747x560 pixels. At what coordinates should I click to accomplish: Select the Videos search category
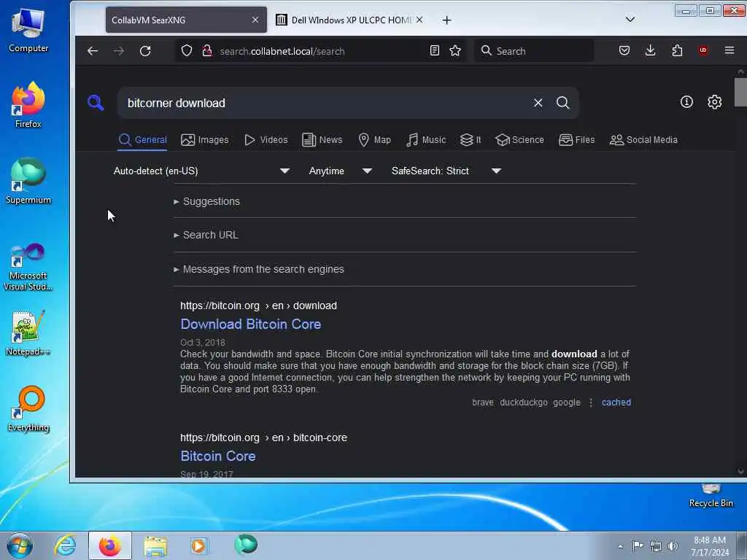266,140
